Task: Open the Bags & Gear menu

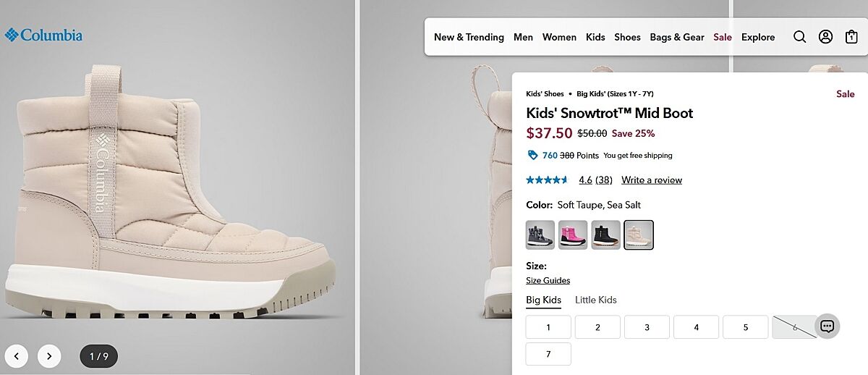Action: (x=676, y=37)
